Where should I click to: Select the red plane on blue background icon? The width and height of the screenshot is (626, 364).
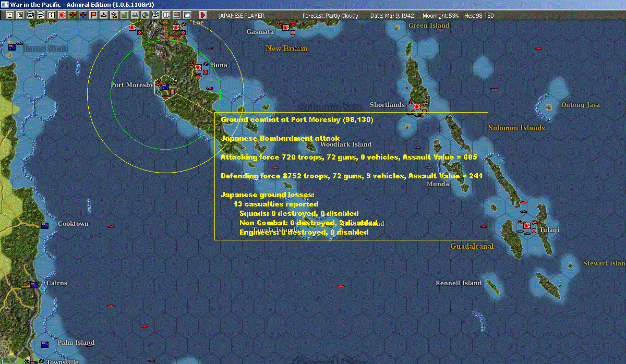point(83,15)
